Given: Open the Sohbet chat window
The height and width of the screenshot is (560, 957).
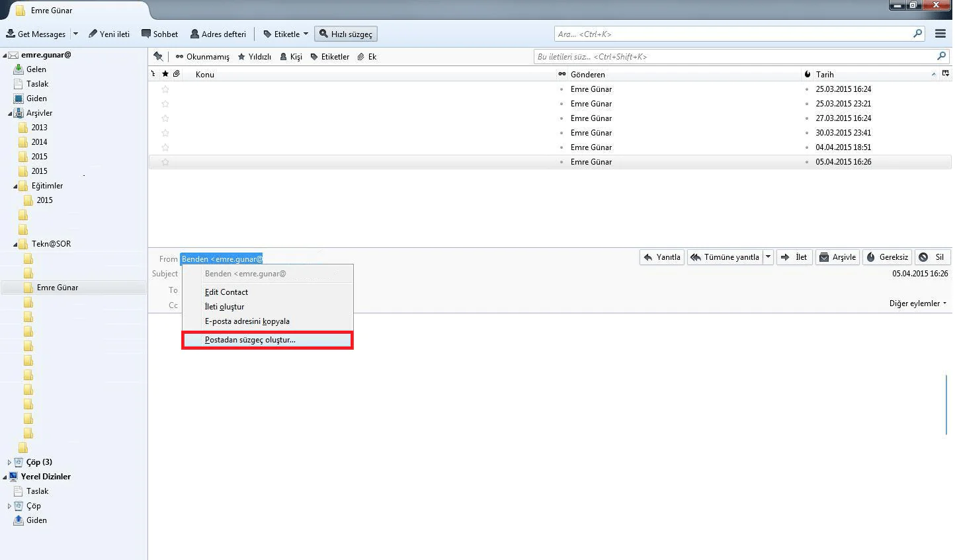Looking at the screenshot, I should (159, 33).
